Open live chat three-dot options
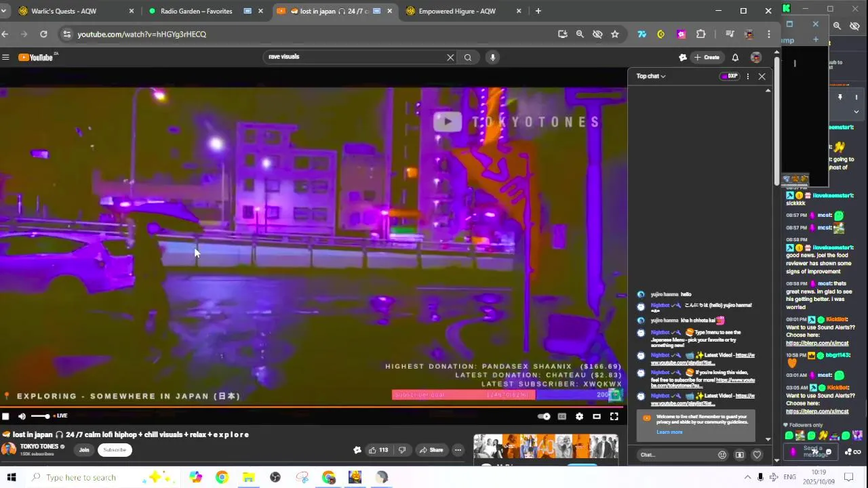 pos(748,77)
